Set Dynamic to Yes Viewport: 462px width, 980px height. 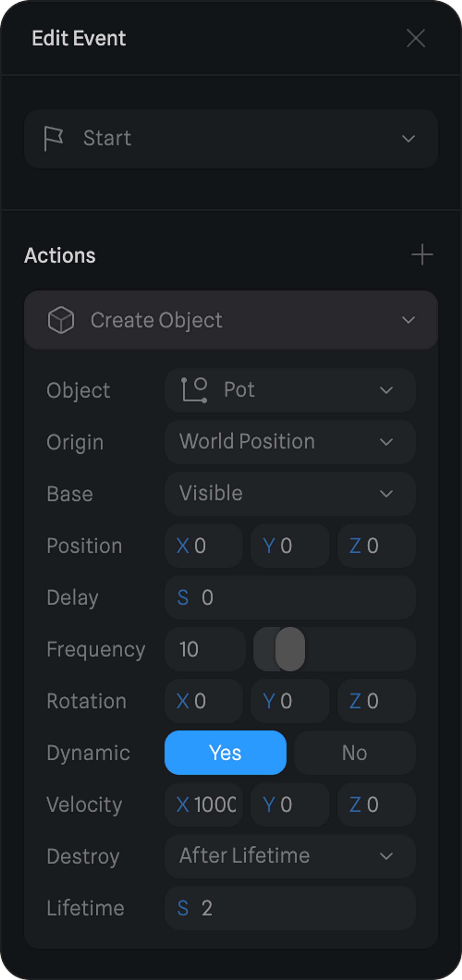click(225, 753)
